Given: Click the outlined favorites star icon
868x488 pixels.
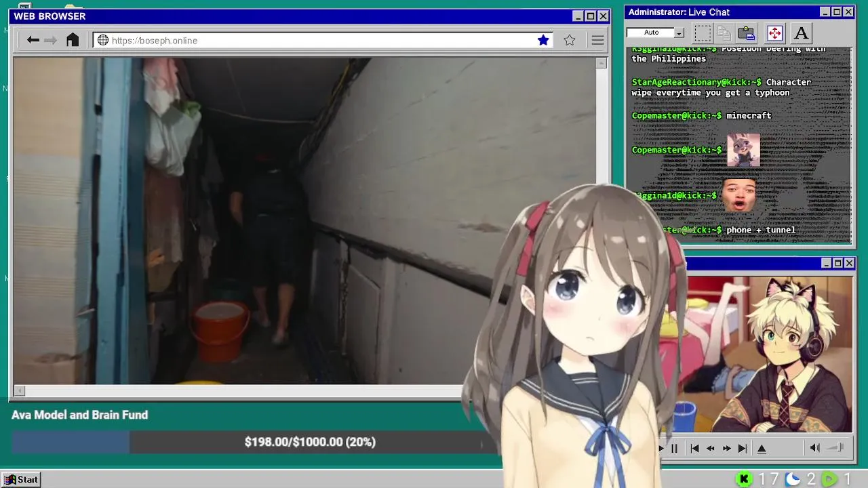Looking at the screenshot, I should point(570,40).
